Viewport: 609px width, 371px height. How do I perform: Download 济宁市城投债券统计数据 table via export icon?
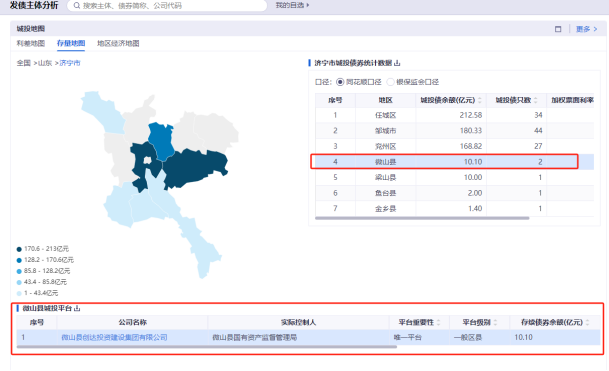click(397, 63)
